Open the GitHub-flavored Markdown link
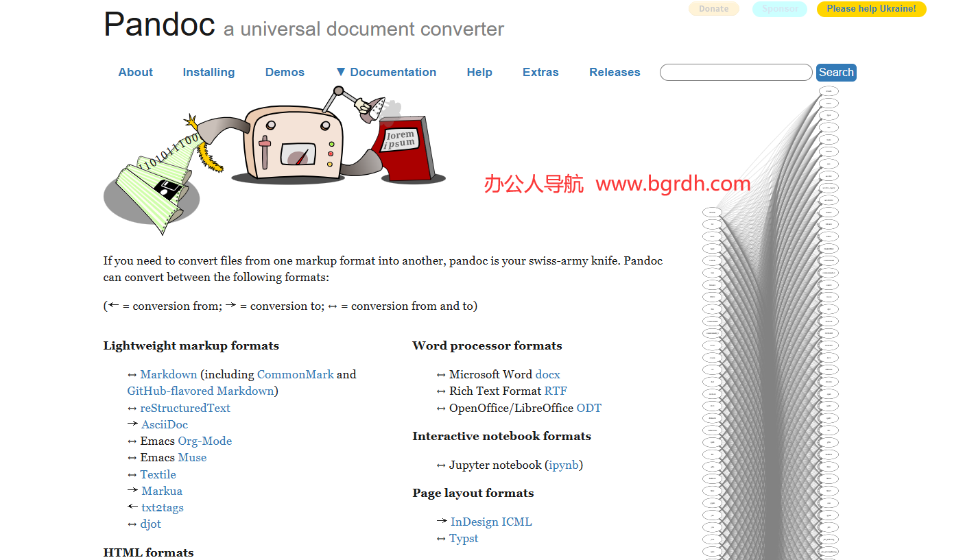 pos(200,391)
